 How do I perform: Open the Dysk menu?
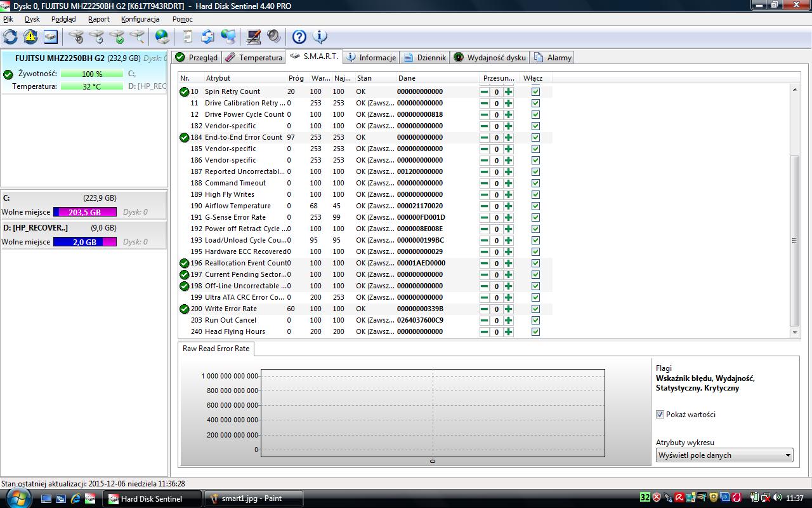pos(32,19)
